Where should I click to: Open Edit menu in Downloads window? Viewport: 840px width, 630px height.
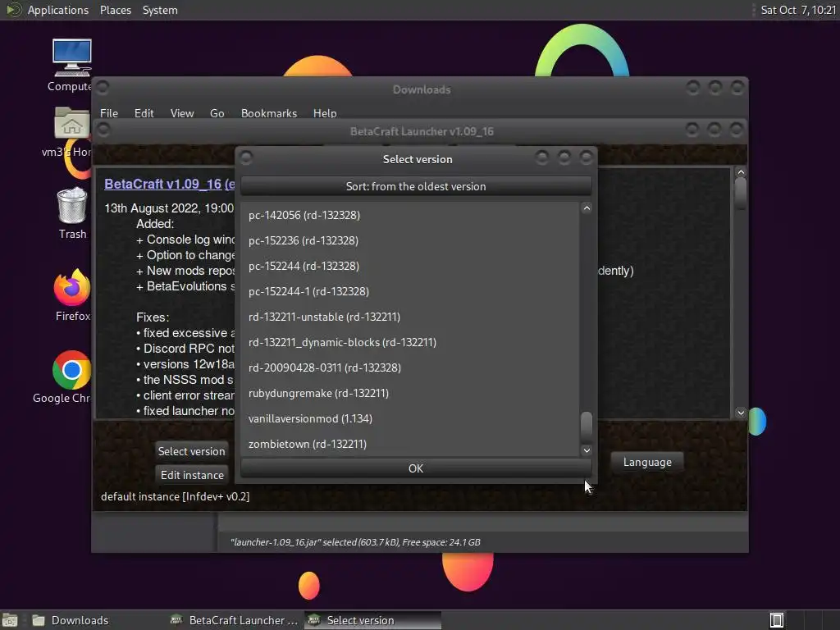144,113
